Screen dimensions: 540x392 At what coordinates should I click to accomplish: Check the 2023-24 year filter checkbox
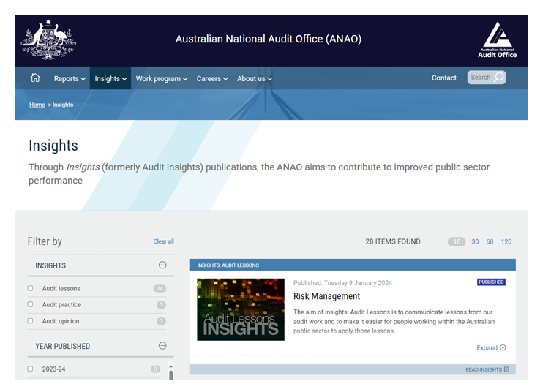(30, 369)
